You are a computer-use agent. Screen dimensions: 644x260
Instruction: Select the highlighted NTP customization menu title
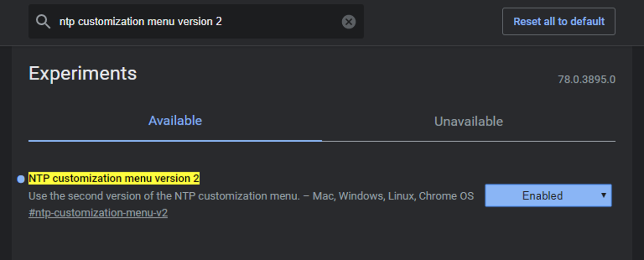click(x=114, y=178)
